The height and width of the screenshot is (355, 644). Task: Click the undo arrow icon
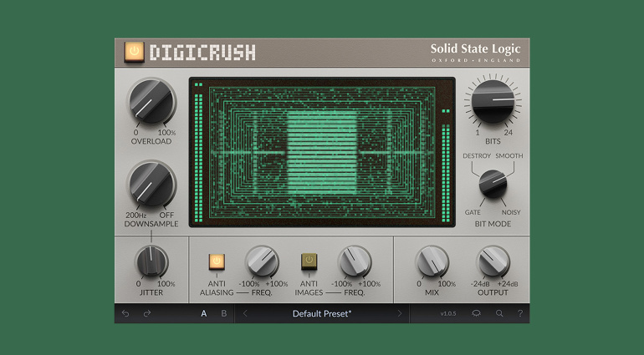(125, 314)
